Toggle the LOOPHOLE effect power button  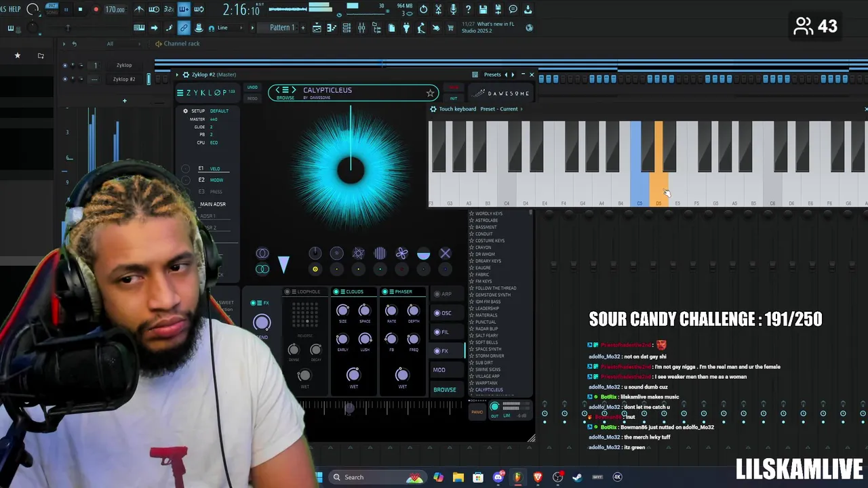point(287,292)
